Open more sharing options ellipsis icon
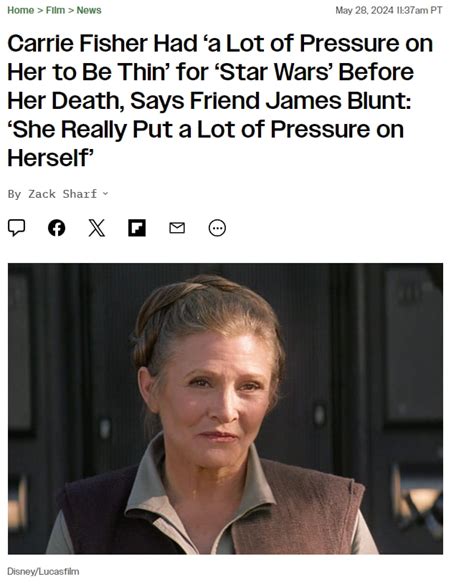Screen dimensions: 474x584 [x=217, y=228]
